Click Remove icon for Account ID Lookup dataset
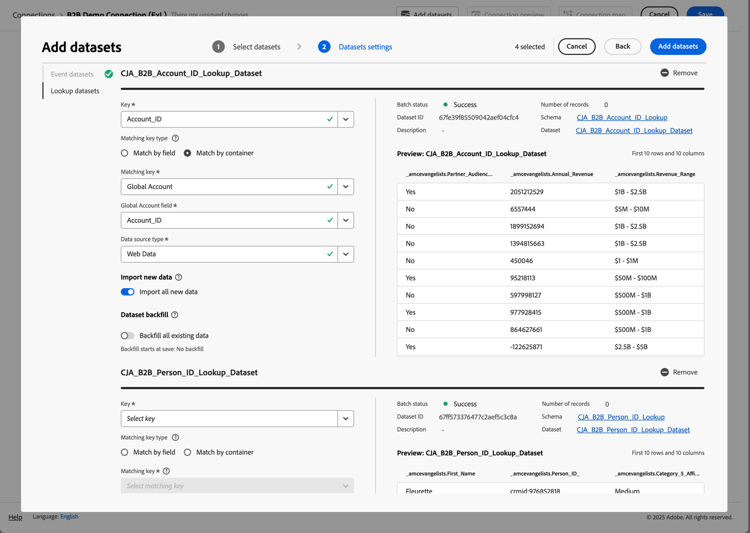This screenshot has width=750, height=533. [664, 73]
